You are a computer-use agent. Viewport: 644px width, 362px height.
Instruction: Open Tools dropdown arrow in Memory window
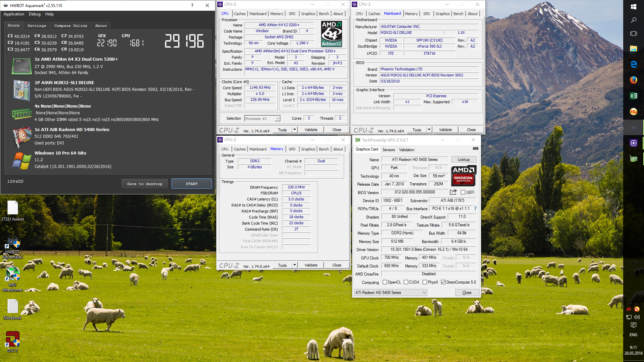click(x=294, y=265)
